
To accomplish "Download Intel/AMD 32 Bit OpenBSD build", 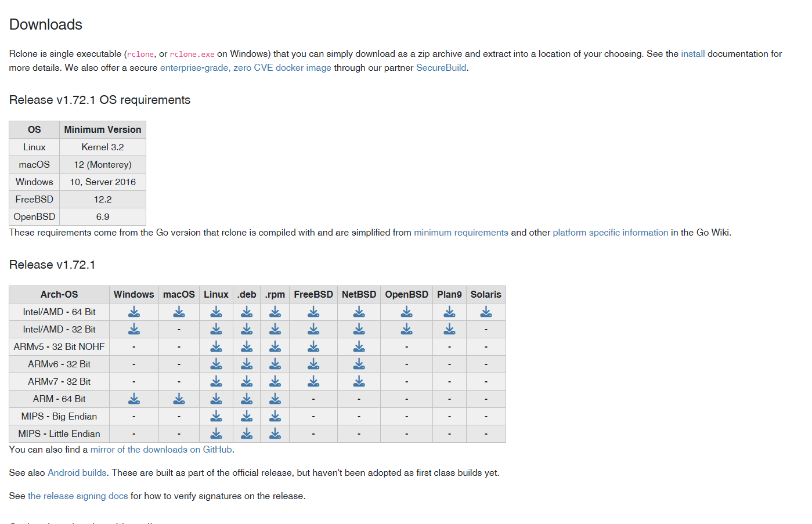I will tap(407, 329).
